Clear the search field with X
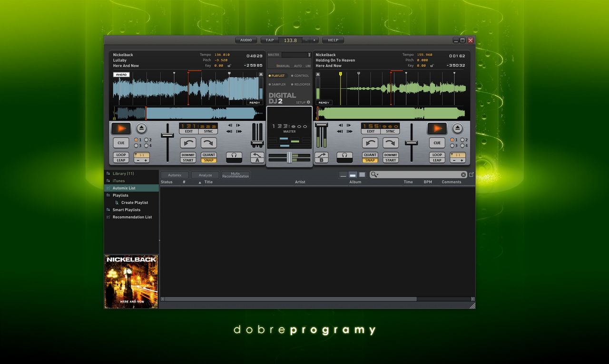 463,175
